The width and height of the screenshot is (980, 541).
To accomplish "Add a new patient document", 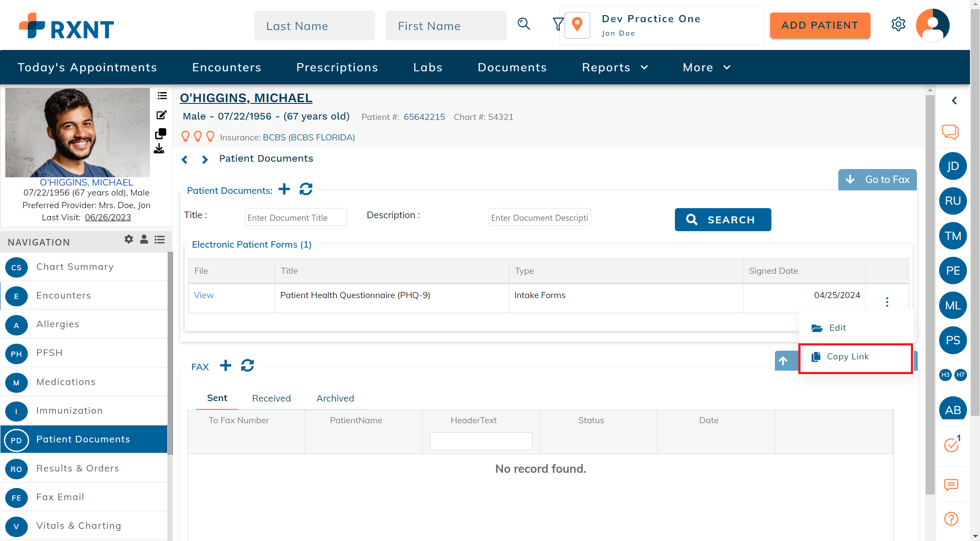I will coord(284,189).
